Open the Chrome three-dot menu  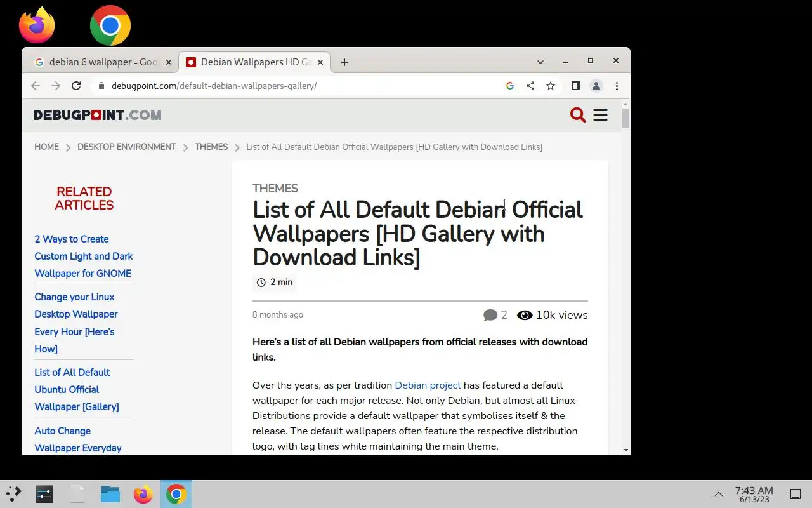click(x=617, y=86)
